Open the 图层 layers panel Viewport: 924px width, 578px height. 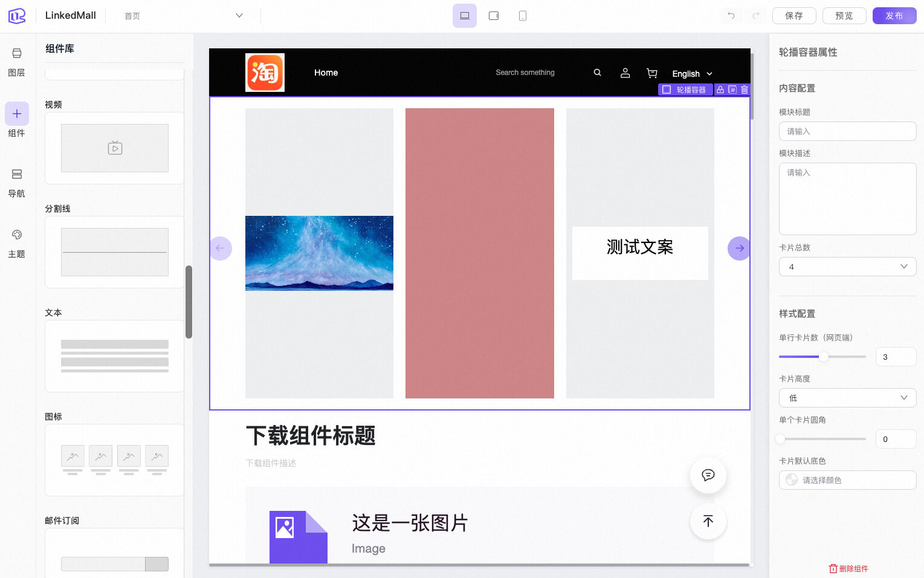point(17,62)
